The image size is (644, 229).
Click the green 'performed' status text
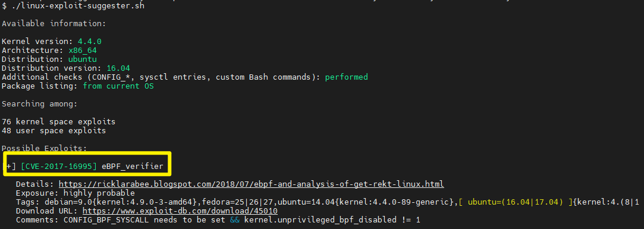(x=346, y=77)
